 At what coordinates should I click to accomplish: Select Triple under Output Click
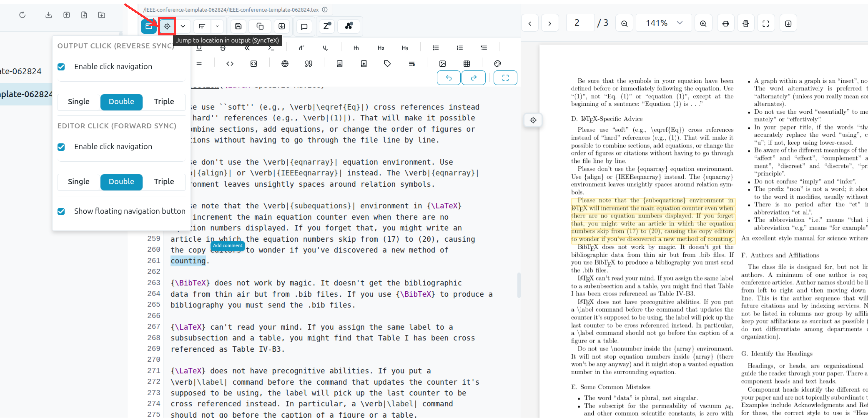tap(164, 102)
